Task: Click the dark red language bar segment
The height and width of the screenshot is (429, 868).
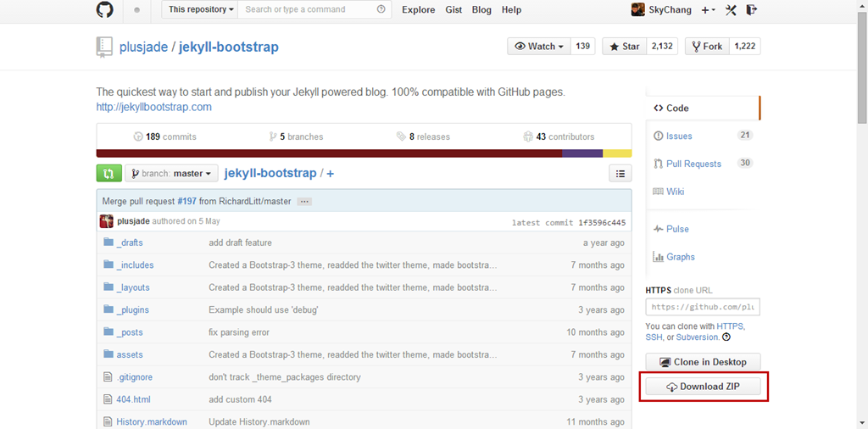Action: 330,153
